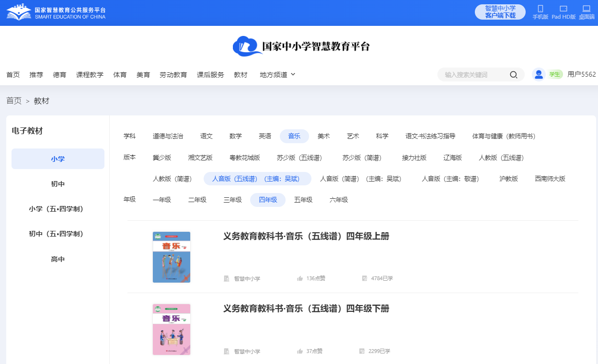Click the Smart Education of China logo
The height and width of the screenshot is (364, 598).
[56, 12]
